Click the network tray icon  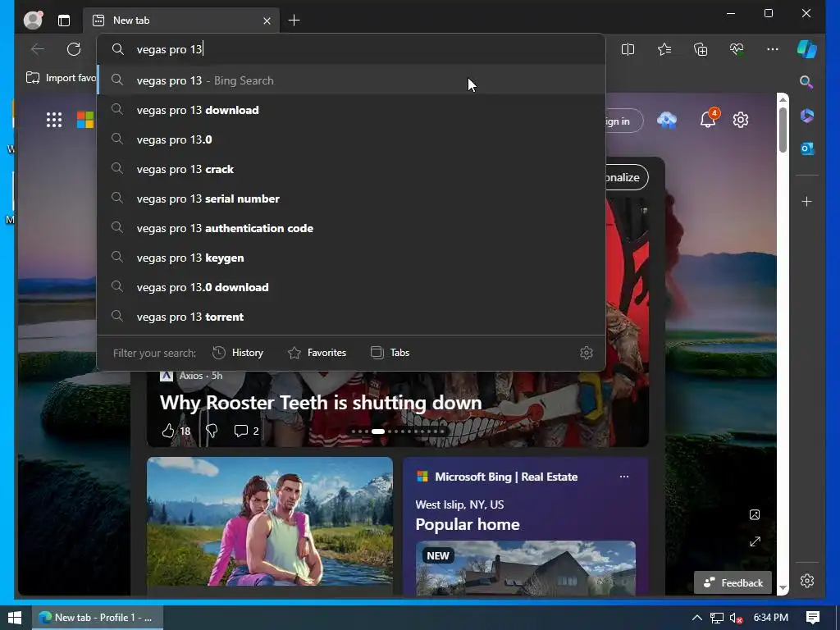coord(717,619)
